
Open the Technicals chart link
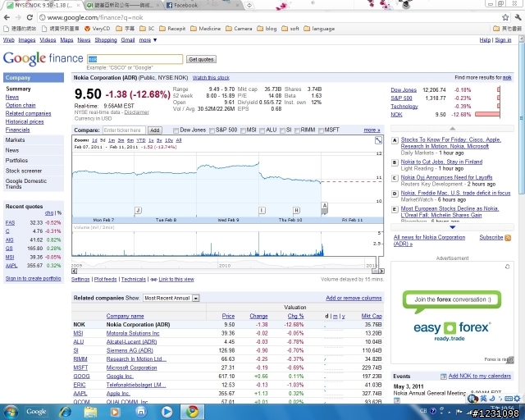133,280
